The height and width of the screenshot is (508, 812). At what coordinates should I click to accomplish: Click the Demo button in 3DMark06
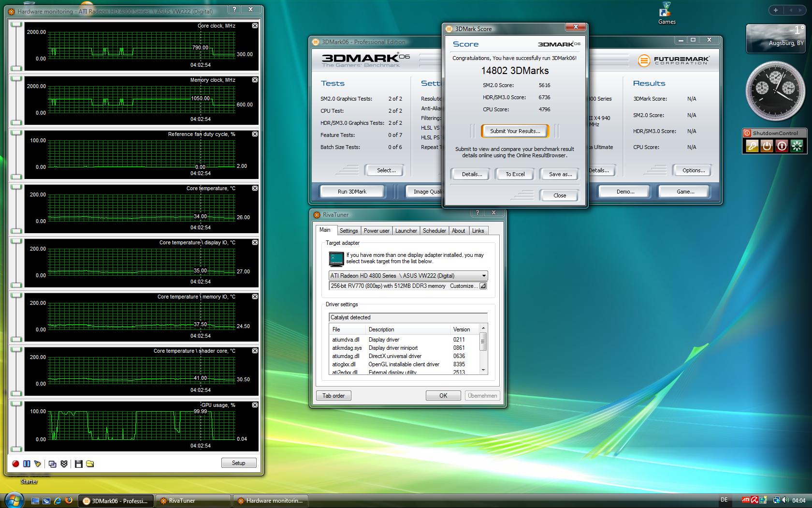625,192
